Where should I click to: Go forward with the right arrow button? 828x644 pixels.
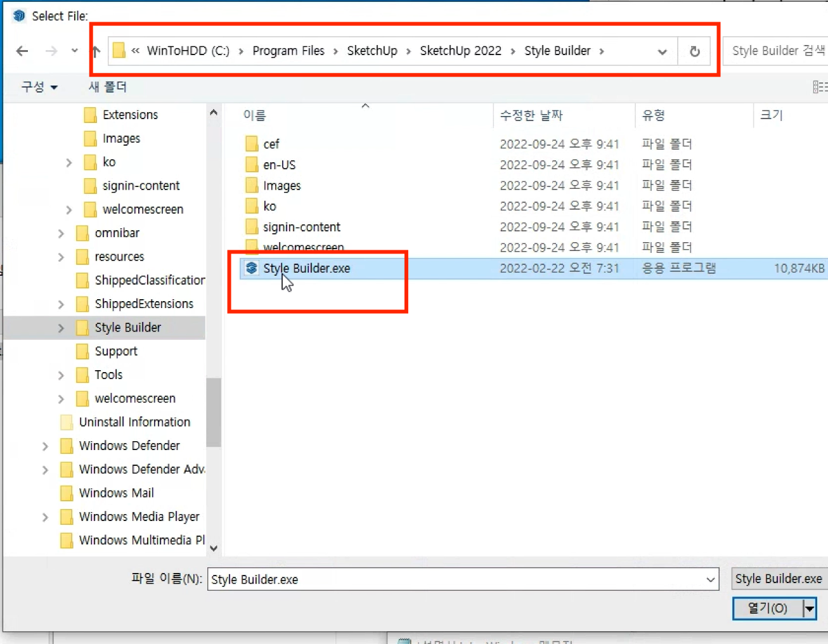pos(51,51)
